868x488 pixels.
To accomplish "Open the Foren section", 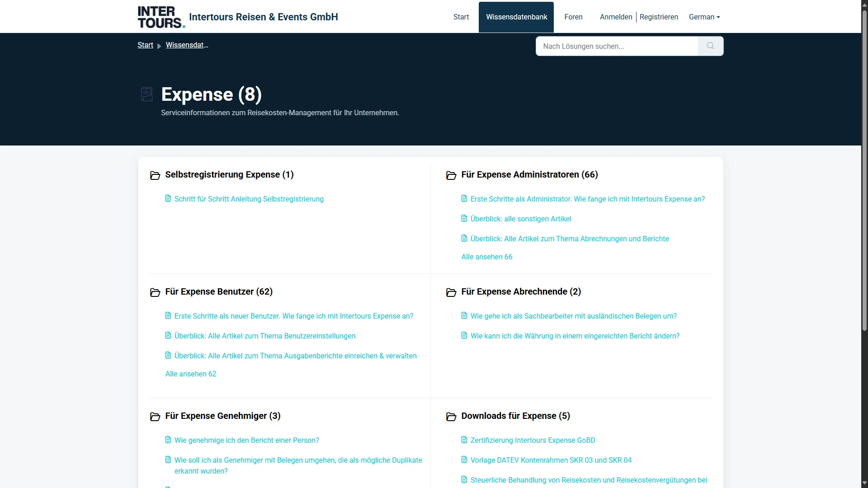I will click(x=573, y=17).
